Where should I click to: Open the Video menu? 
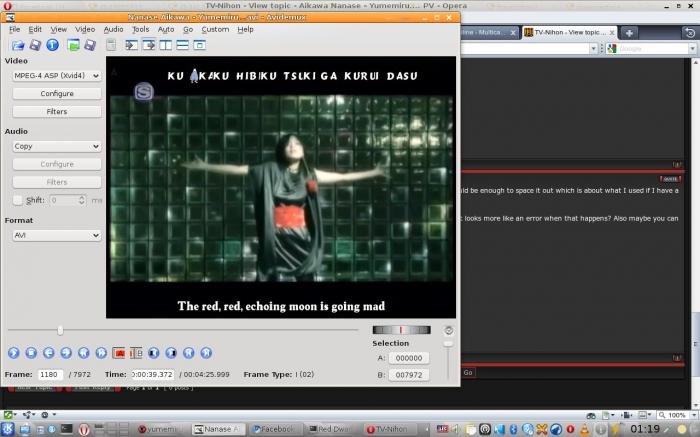tap(85, 29)
